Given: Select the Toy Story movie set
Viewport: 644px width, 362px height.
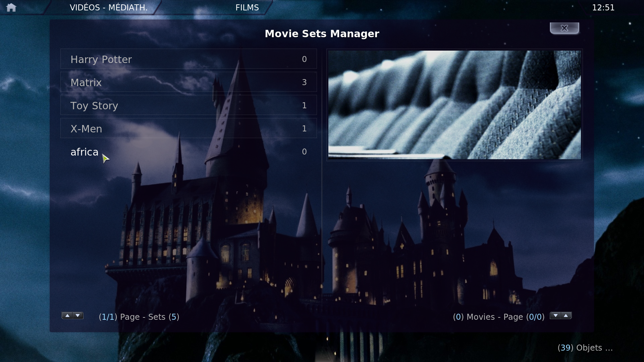Looking at the screenshot, I should pyautogui.click(x=189, y=105).
